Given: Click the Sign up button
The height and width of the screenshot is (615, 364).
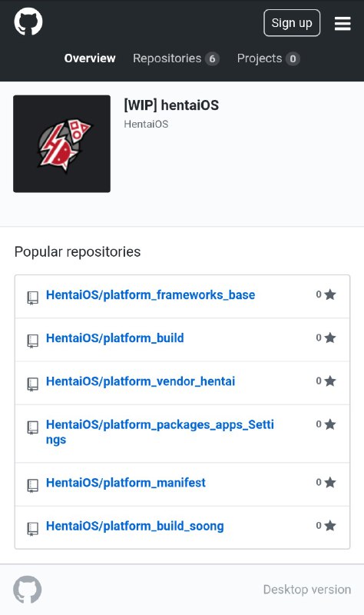Looking at the screenshot, I should tap(292, 23).
